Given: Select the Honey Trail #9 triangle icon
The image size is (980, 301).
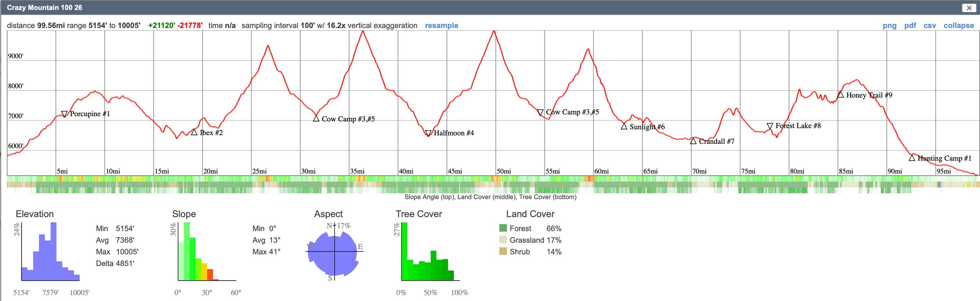Looking at the screenshot, I should coord(840,94).
